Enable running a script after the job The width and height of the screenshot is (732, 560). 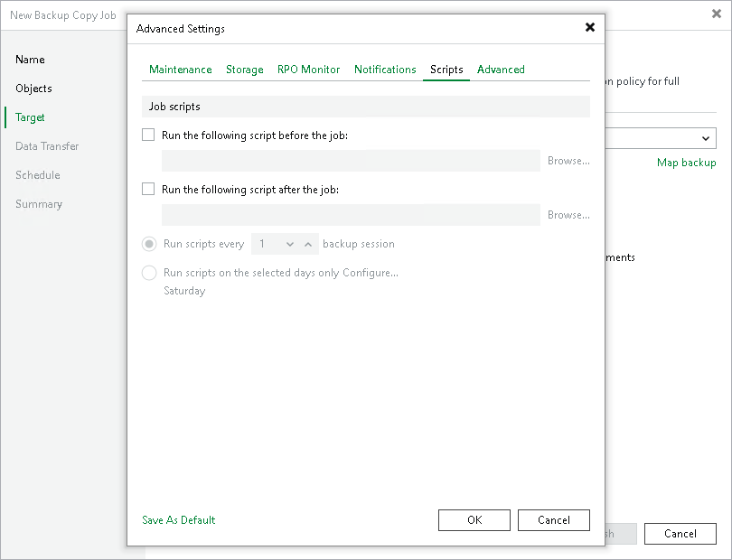pos(148,189)
